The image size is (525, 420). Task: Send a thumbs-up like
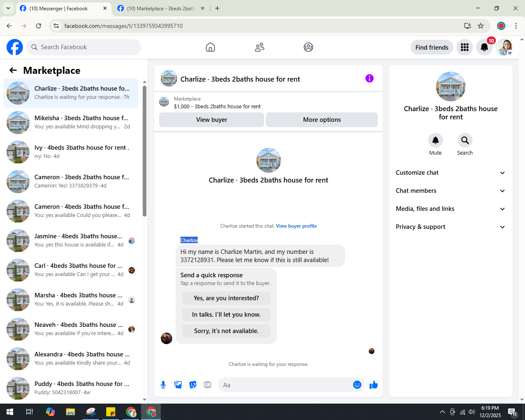pos(374,385)
